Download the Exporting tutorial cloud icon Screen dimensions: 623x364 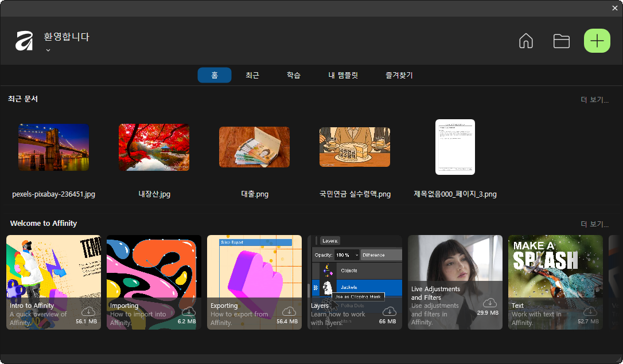[289, 311]
